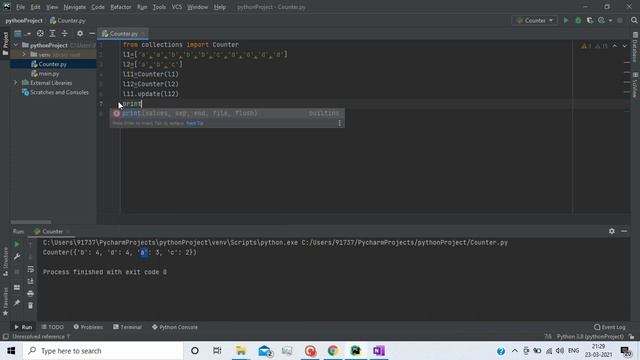Open the Help menu

(220, 7)
